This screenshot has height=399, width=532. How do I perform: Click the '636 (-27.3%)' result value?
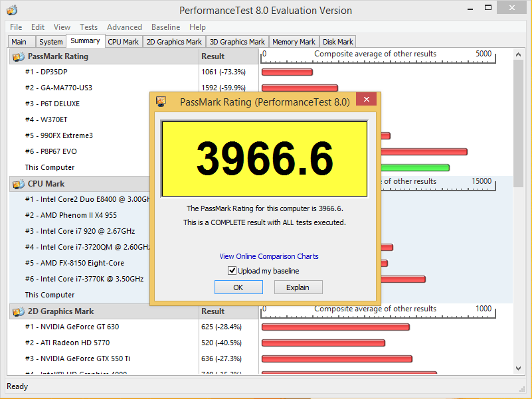point(221,359)
